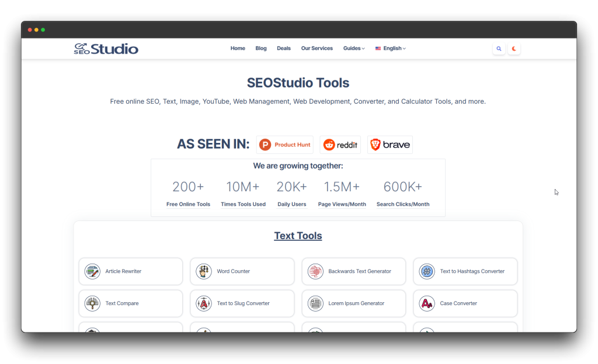Image resolution: width=598 pixels, height=364 pixels.
Task: Open the Blog menu item
Action: (x=261, y=48)
